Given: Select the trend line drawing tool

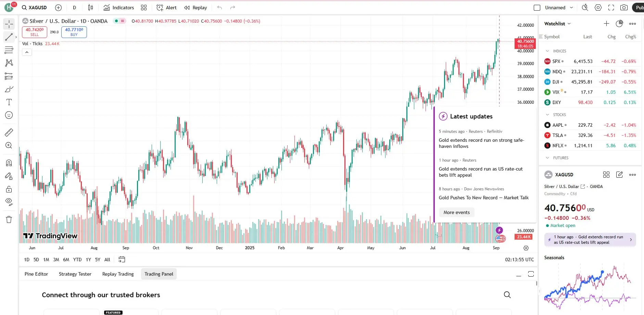Looking at the screenshot, I should (x=9, y=37).
